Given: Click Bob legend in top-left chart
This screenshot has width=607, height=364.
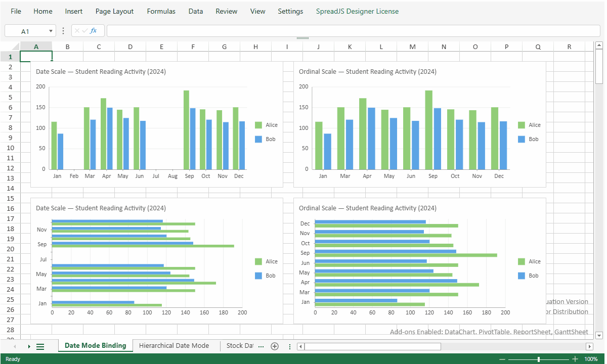Looking at the screenshot, I should 265,139.
